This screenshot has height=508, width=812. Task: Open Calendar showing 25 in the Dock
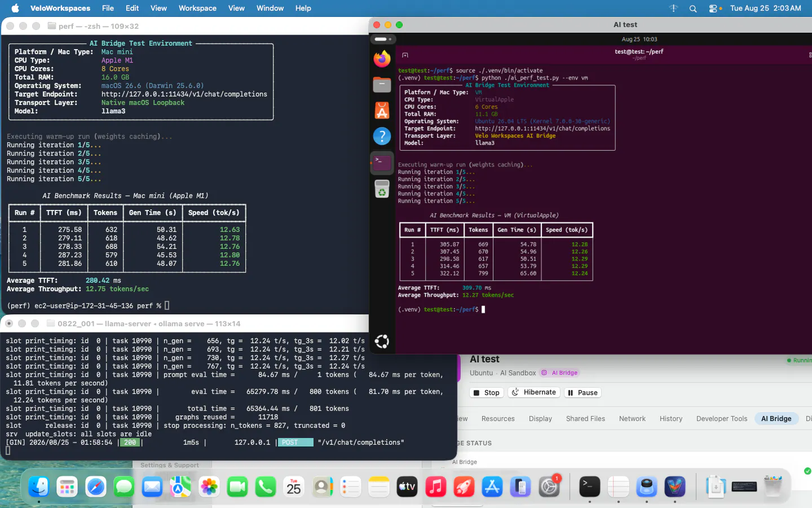coord(294,487)
